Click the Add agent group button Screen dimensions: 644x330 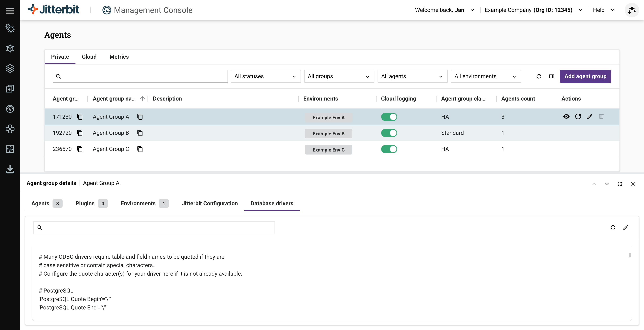point(585,76)
